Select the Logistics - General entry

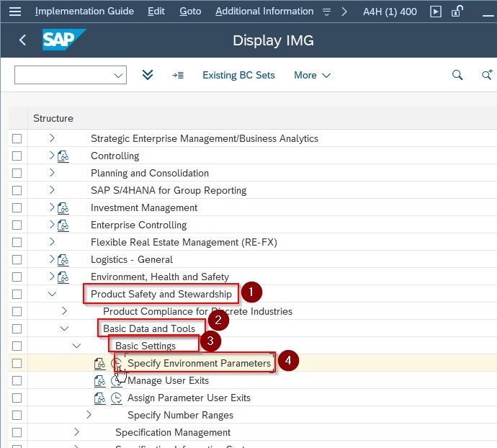coord(132,260)
